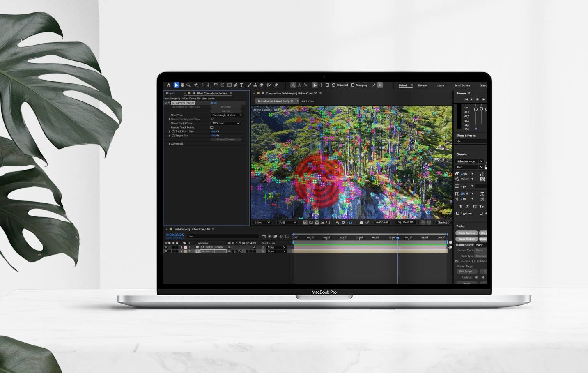Toggle transparency grid icon in viewer
This screenshot has width=588, height=373.
(x=311, y=222)
